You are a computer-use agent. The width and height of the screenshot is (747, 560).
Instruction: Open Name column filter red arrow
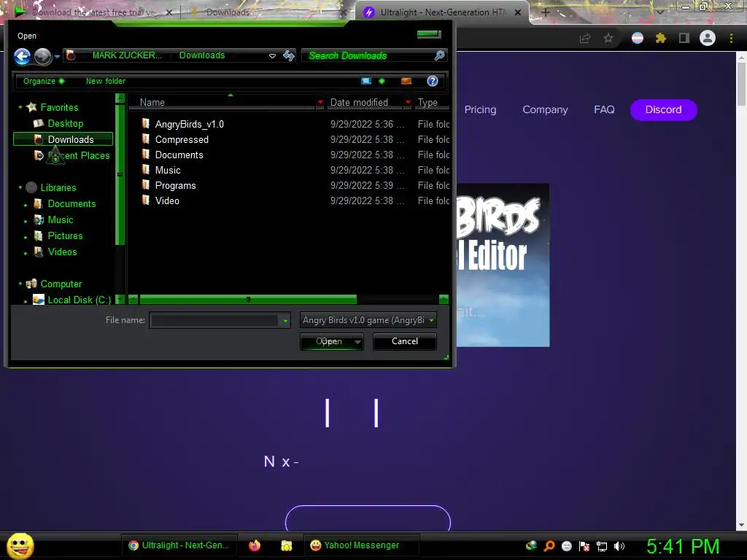click(320, 102)
